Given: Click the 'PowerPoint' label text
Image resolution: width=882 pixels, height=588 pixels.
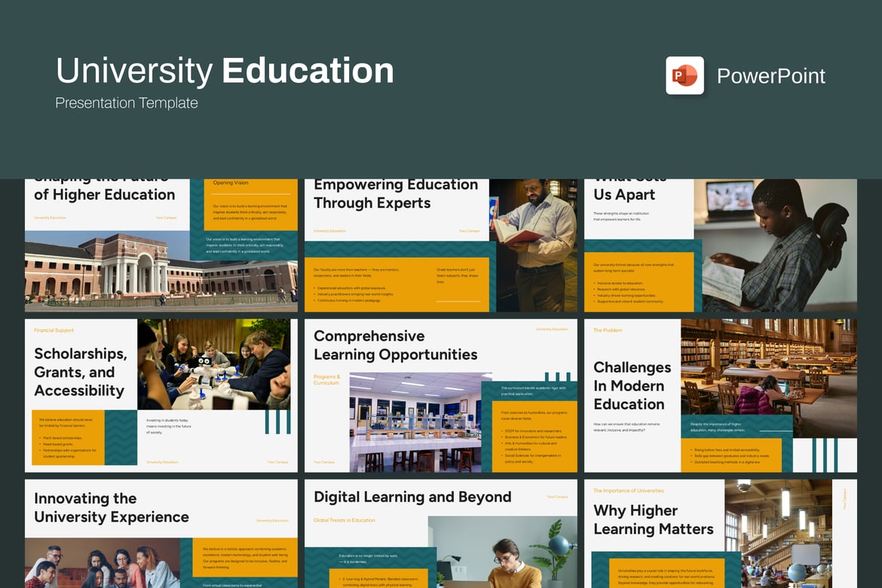Looking at the screenshot, I should 770,76.
